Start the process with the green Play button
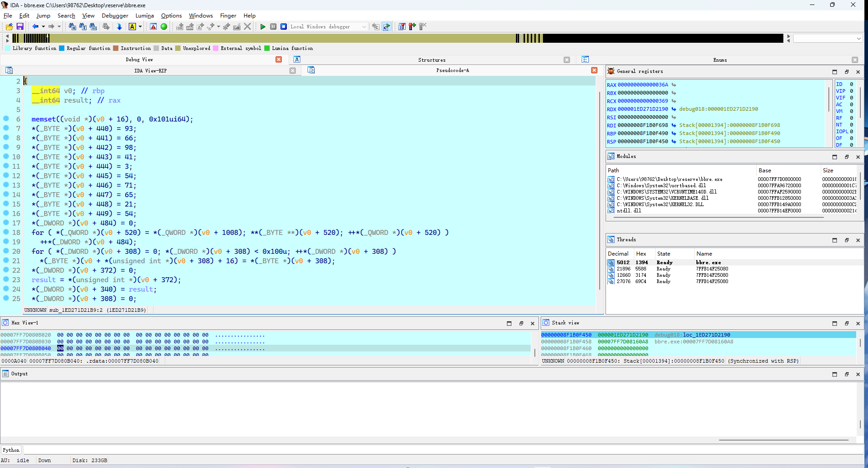The width and height of the screenshot is (868, 468). pyautogui.click(x=263, y=27)
